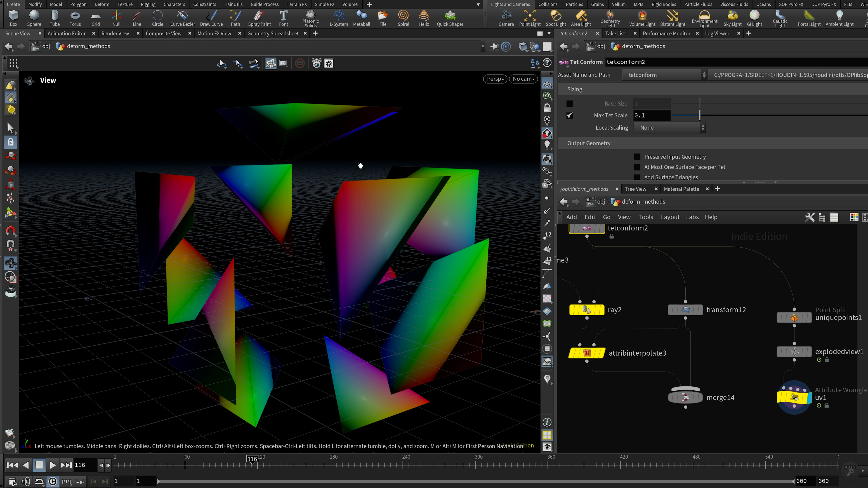Click the Max Tet Scale slider

tap(700, 115)
